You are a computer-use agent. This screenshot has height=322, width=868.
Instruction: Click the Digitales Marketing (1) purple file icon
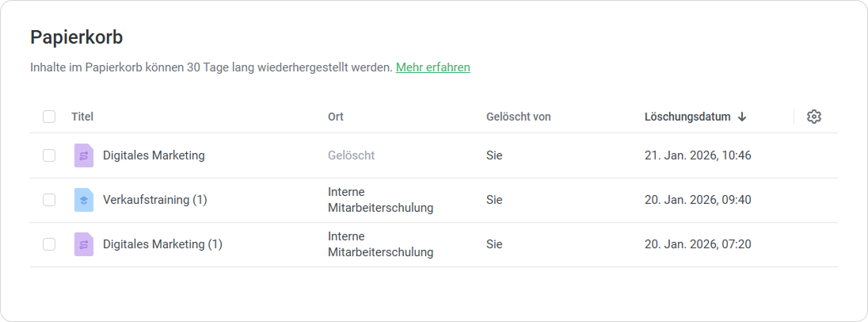coord(84,244)
